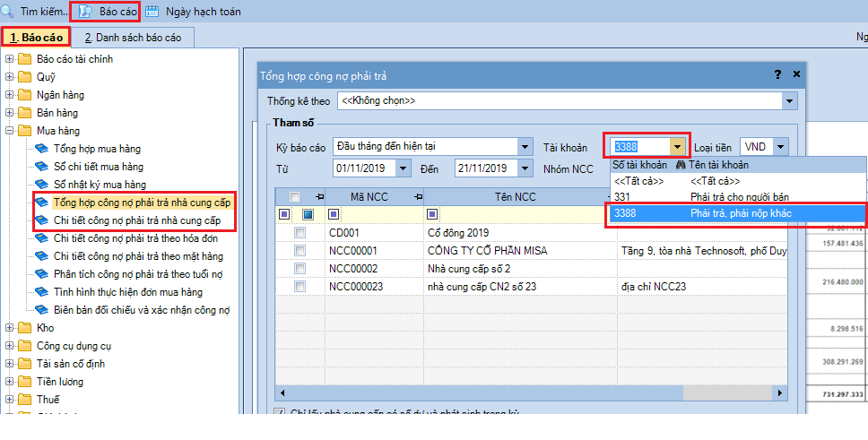
Task: Click Phân tích công nợ phải trả theo tuổi nợ icon
Action: pyautogui.click(x=42, y=274)
